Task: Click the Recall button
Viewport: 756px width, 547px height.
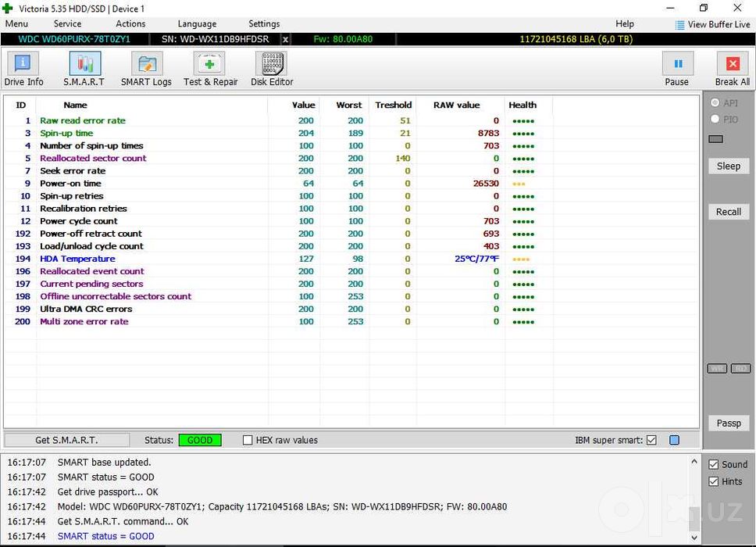Action: coord(729,212)
